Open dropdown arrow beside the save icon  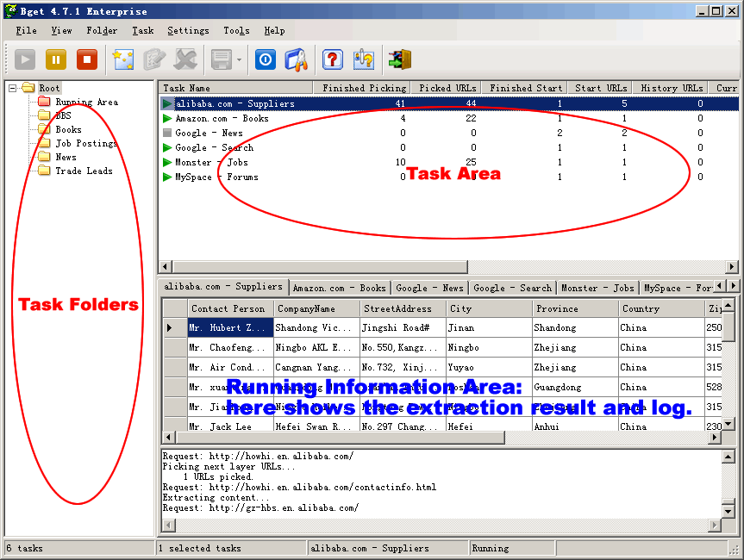pos(239,59)
